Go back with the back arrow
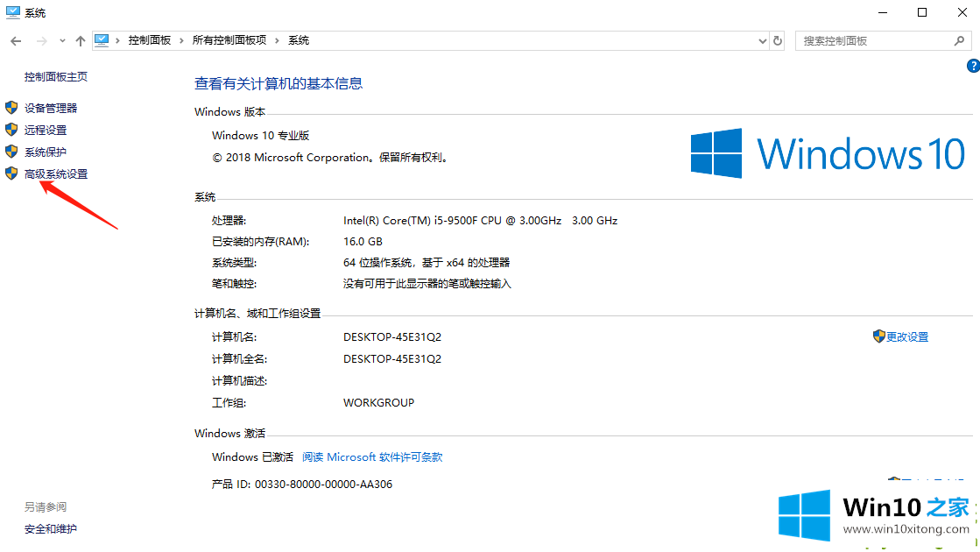980x552 pixels. pyautogui.click(x=17, y=40)
